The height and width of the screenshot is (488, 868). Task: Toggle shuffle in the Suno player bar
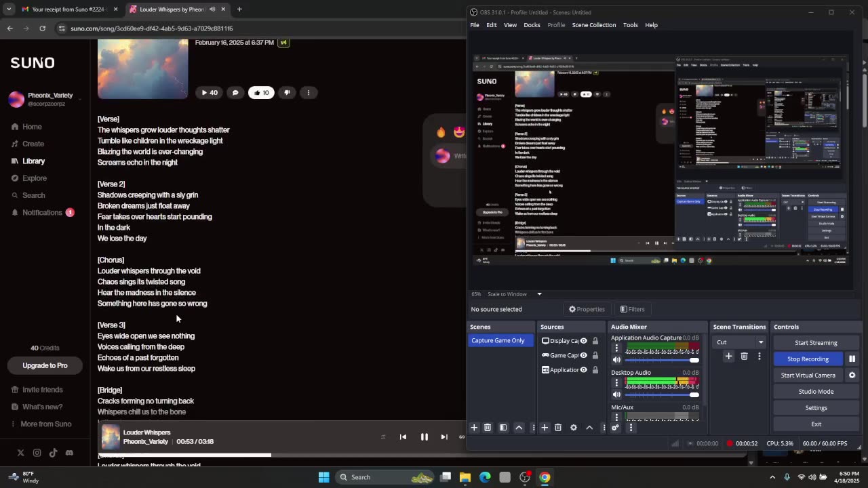(383, 437)
